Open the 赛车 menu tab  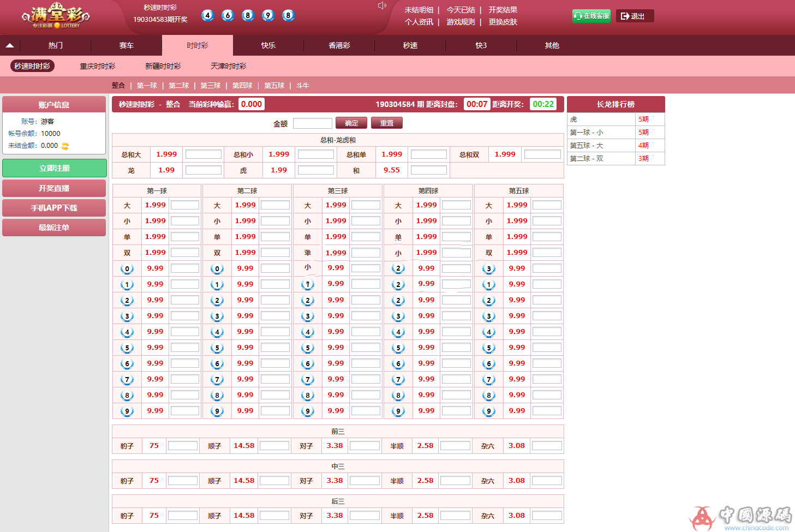pos(127,45)
